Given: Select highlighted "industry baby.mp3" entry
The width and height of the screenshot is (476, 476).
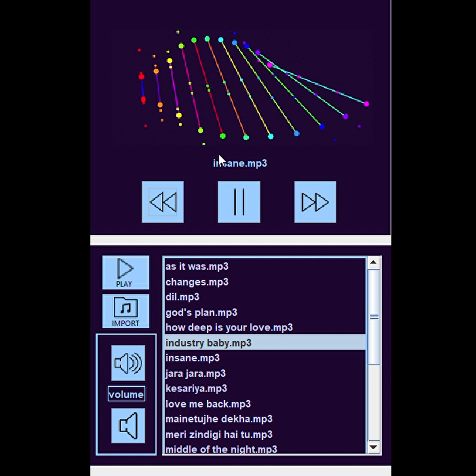Looking at the screenshot, I should 208,343.
